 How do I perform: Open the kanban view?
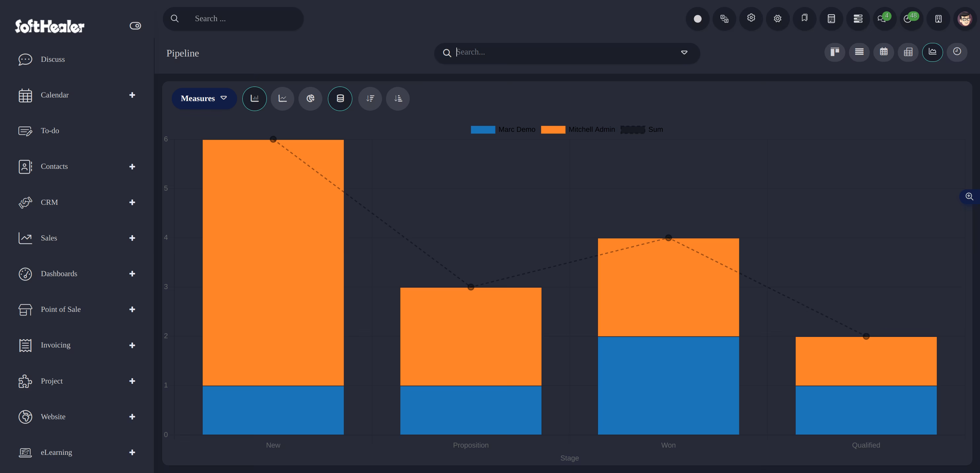835,52
